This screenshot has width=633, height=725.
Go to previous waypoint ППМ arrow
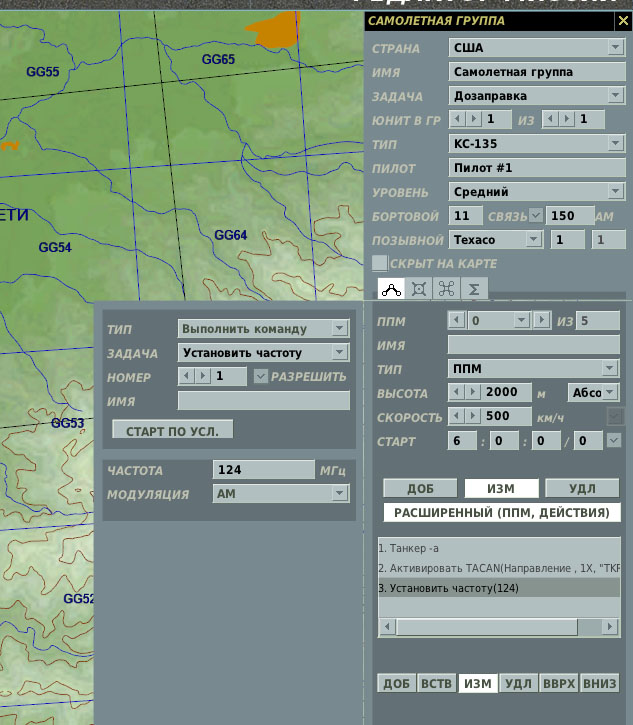pyautogui.click(x=456, y=320)
